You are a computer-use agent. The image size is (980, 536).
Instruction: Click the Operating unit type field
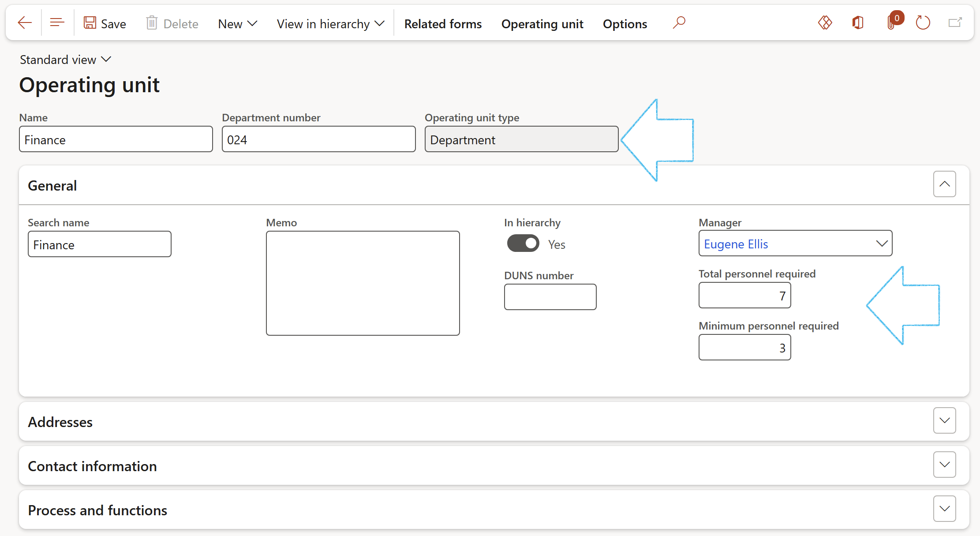tap(521, 139)
